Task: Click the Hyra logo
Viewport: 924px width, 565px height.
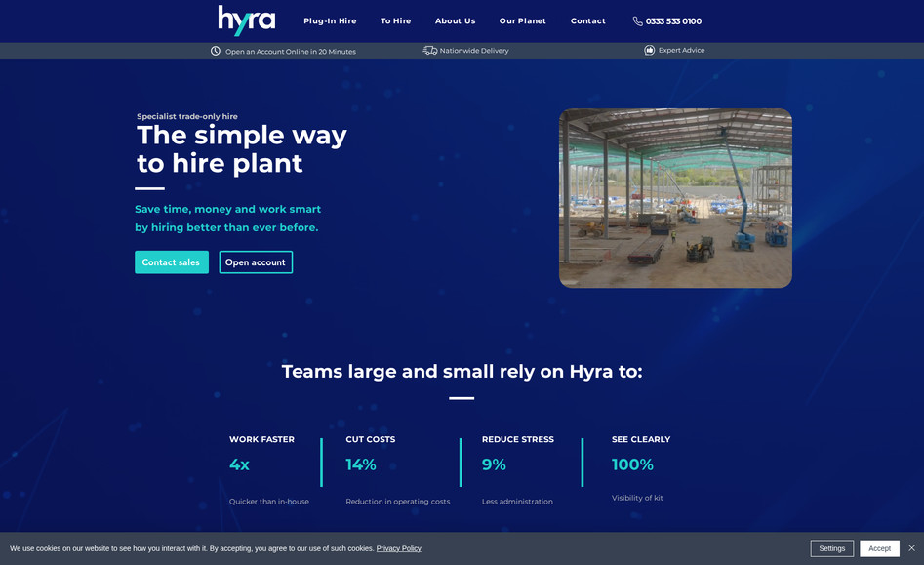Action: pos(246,20)
